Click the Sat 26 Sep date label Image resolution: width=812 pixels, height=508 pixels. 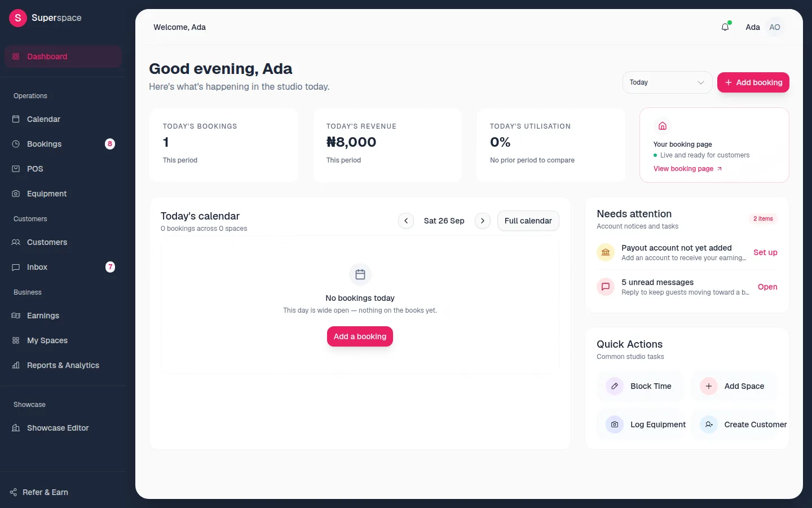(444, 221)
